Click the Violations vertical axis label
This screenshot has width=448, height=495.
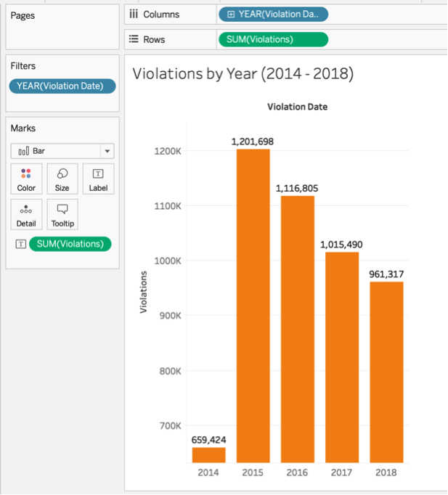[144, 292]
